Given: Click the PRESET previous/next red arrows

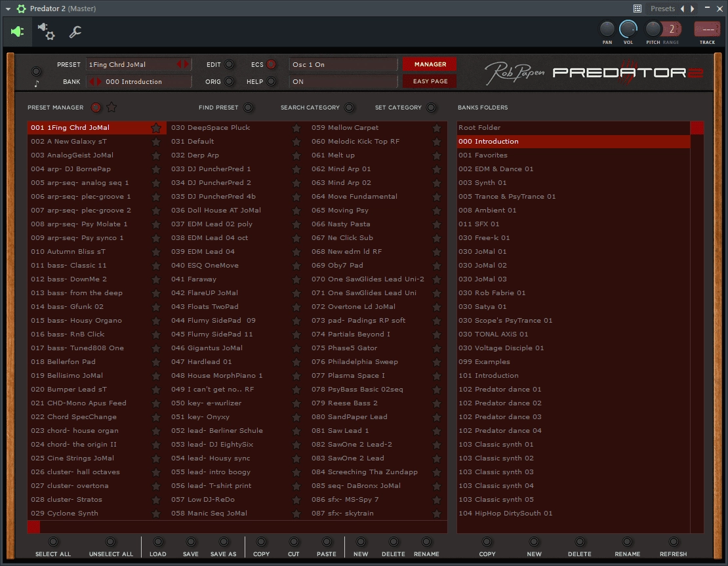Looking at the screenshot, I should click(x=183, y=64).
